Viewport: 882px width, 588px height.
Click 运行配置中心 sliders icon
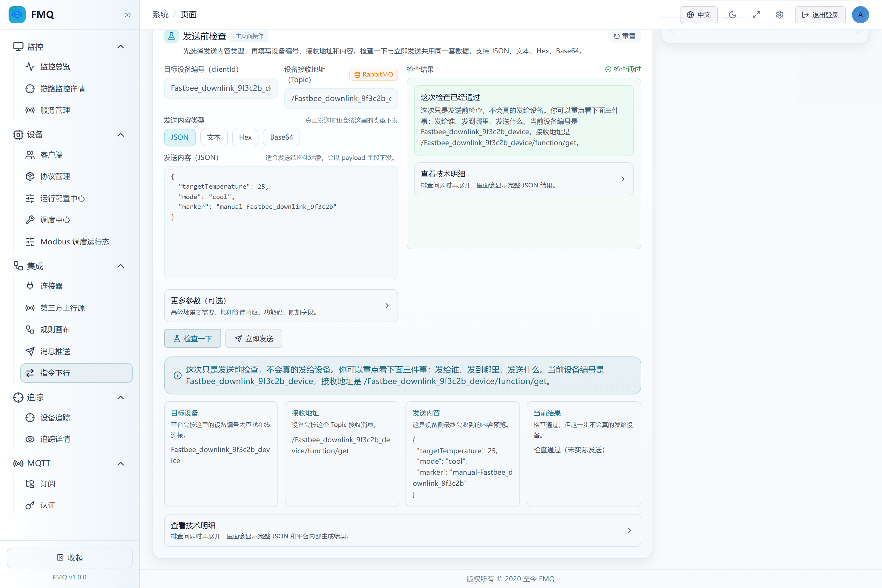tap(30, 198)
